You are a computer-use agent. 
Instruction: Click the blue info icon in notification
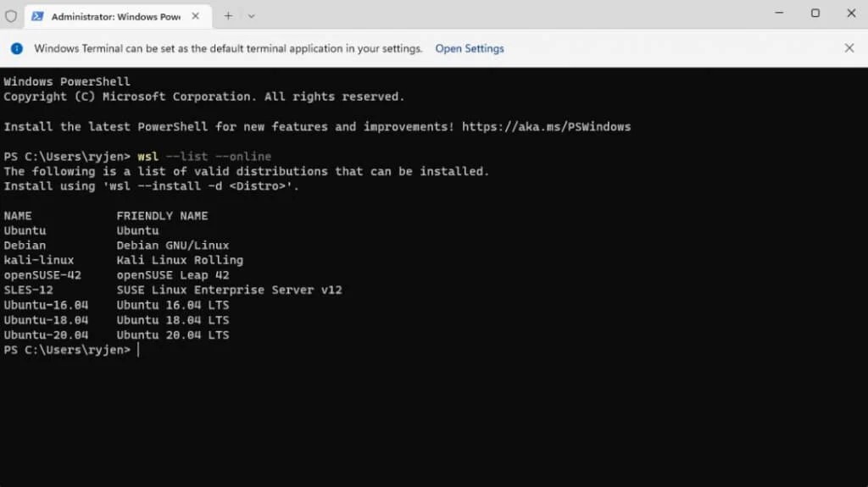pyautogui.click(x=17, y=49)
